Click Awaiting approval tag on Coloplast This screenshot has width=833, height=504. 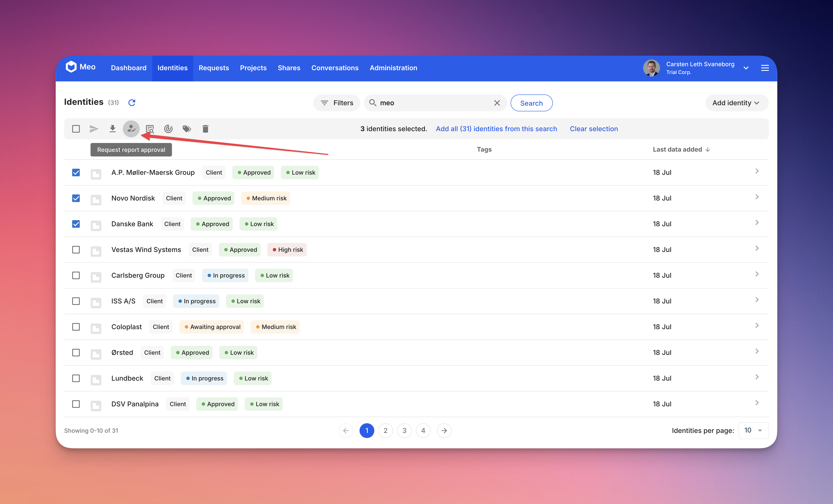(212, 327)
